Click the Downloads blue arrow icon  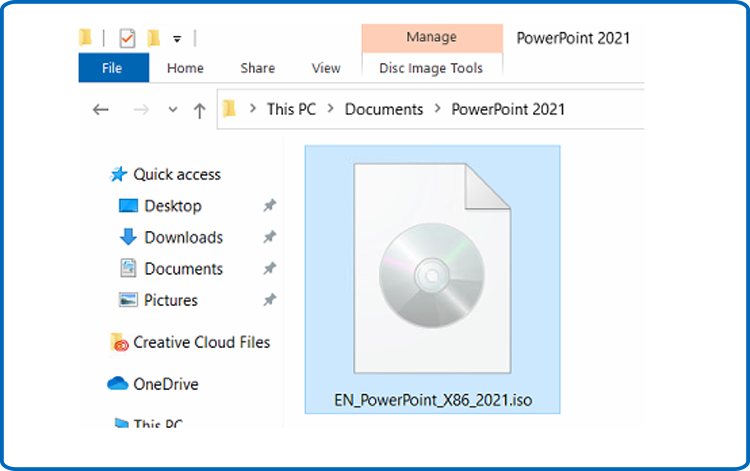[128, 237]
